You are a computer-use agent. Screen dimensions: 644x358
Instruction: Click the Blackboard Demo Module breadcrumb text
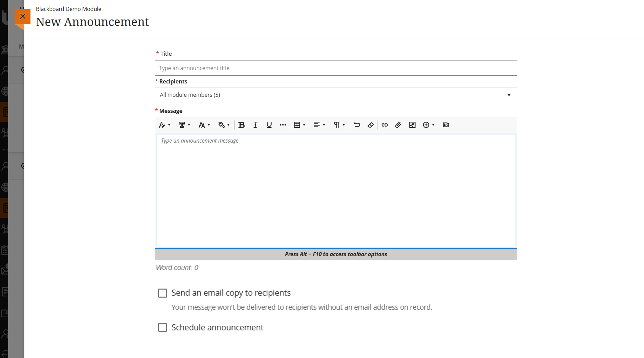[68, 9]
